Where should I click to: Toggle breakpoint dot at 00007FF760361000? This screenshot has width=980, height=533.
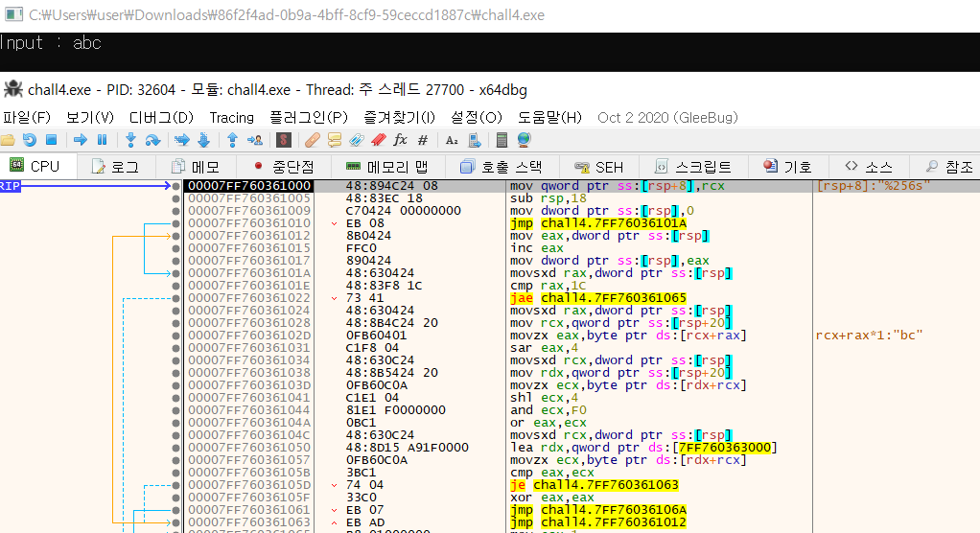(176, 186)
